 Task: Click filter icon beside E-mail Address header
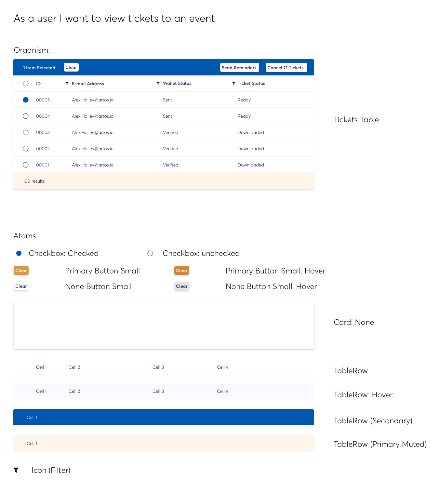click(67, 84)
